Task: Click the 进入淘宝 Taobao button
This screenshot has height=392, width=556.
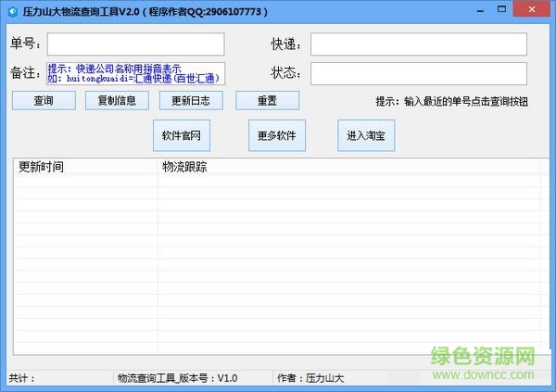Action: point(366,135)
